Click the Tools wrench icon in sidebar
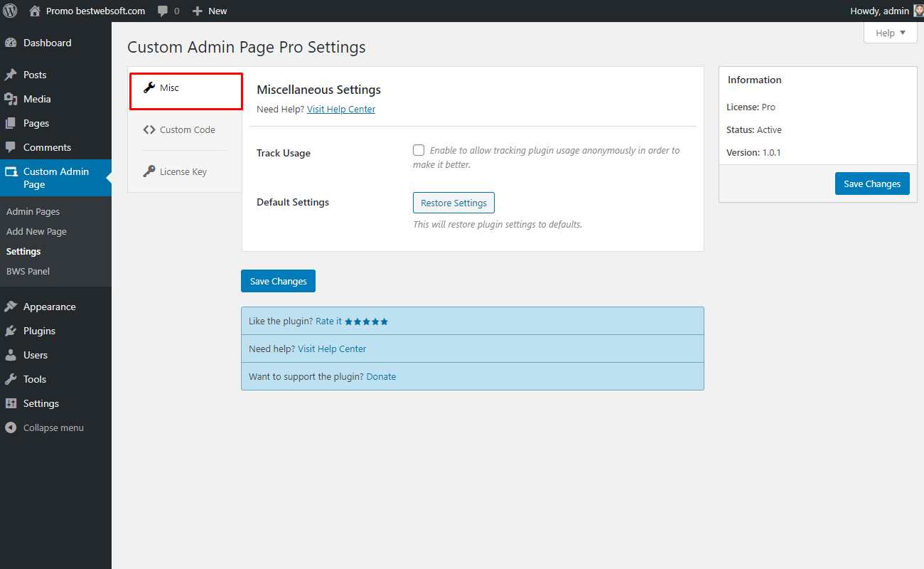This screenshot has width=924, height=569. coord(11,379)
